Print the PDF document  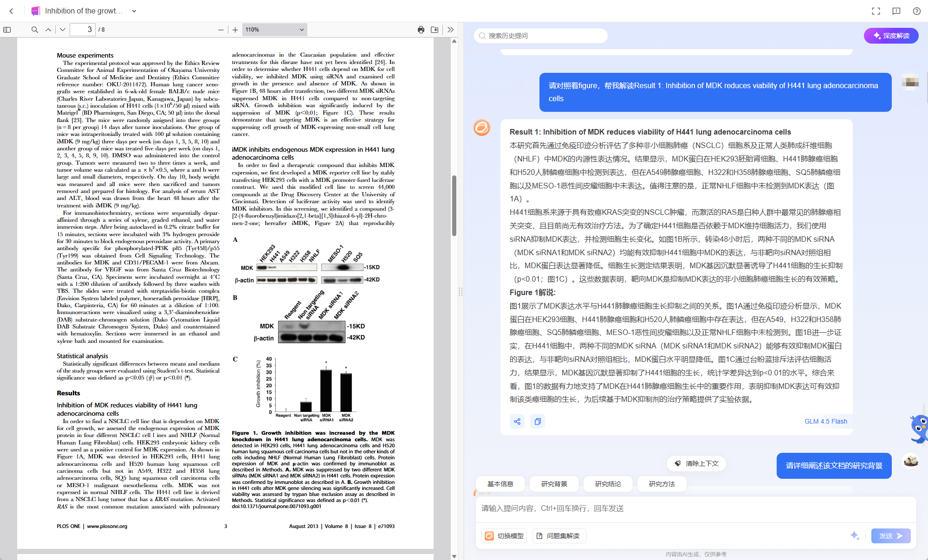421,30
